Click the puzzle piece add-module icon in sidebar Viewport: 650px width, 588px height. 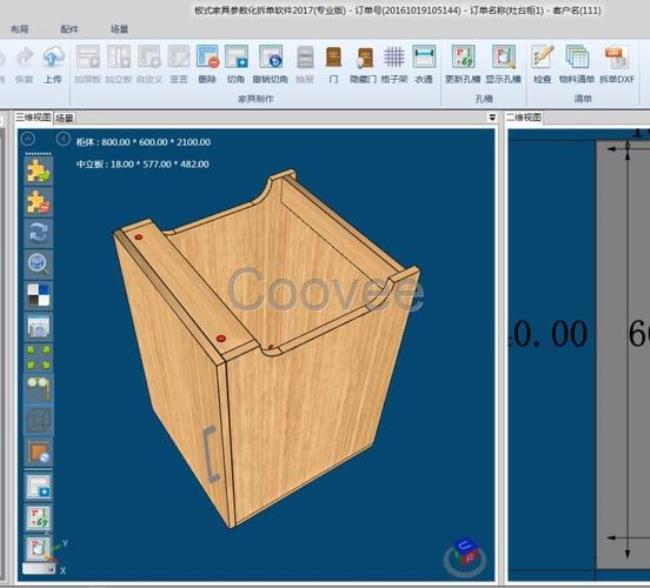(39, 171)
